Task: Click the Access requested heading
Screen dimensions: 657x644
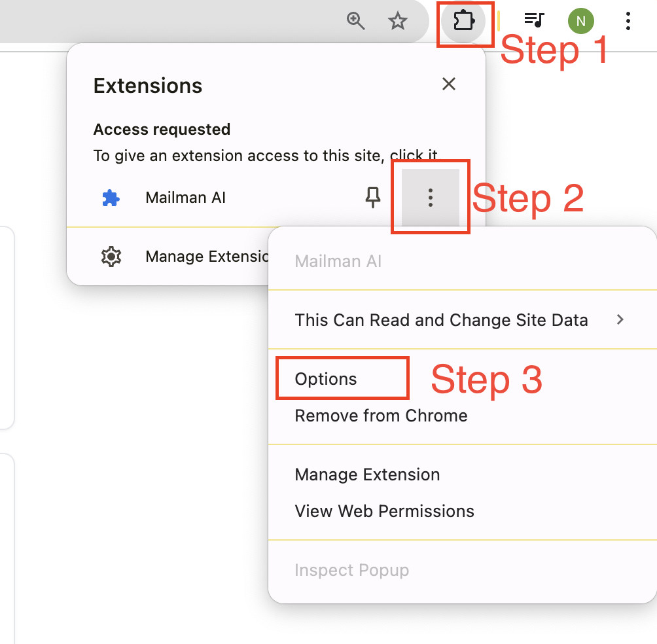Action: 162,129
